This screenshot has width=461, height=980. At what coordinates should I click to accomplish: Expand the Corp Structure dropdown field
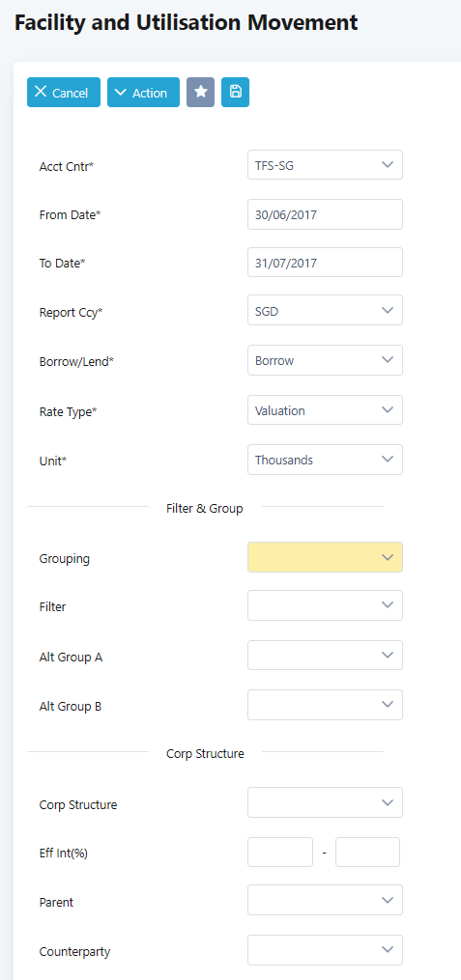tap(326, 802)
